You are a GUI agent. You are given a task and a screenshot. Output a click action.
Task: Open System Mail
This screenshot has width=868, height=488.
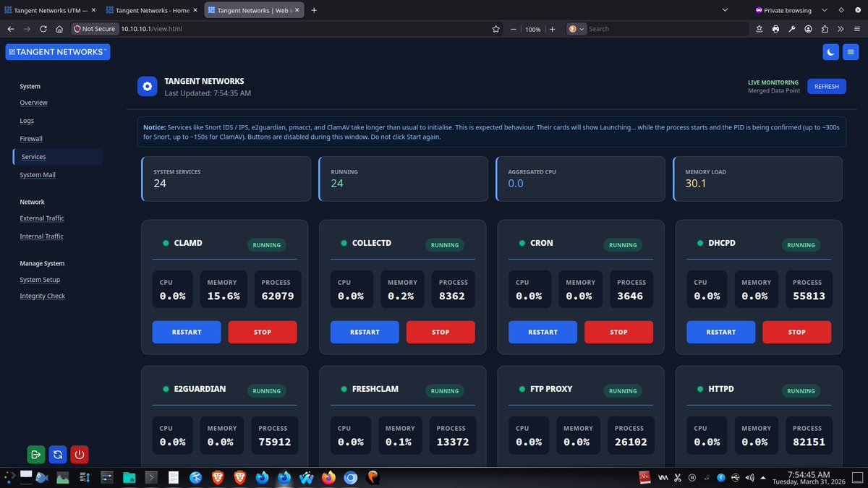click(38, 175)
